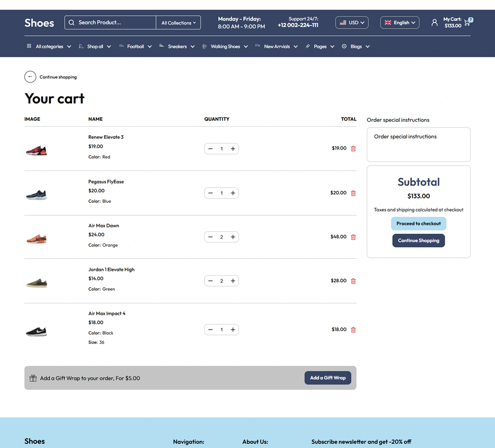Remove Air Max Impact 4 via trash icon
The image size is (495, 448).
coord(353,329)
